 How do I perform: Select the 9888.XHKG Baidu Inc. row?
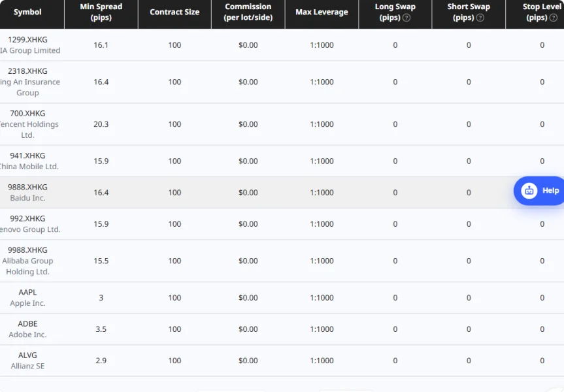pyautogui.click(x=282, y=192)
